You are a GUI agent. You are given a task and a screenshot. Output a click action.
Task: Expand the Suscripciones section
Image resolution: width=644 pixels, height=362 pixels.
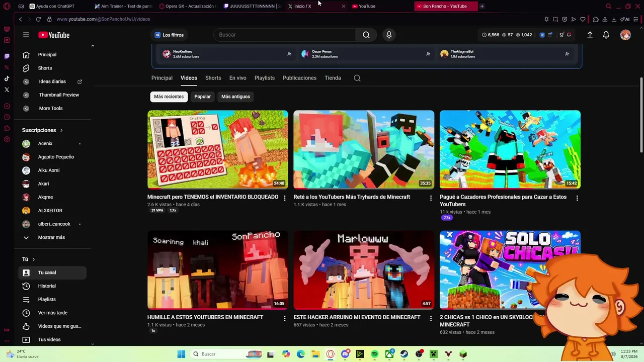42,130
